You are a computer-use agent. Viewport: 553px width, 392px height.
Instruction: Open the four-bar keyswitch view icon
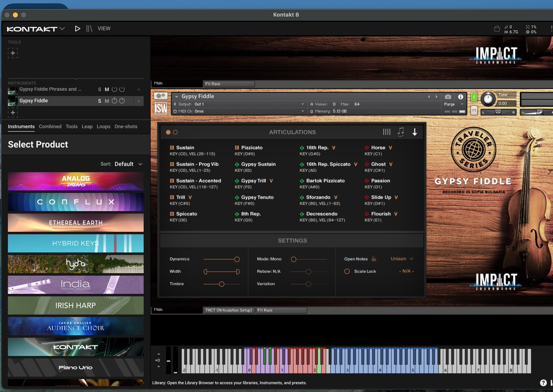coord(387,132)
